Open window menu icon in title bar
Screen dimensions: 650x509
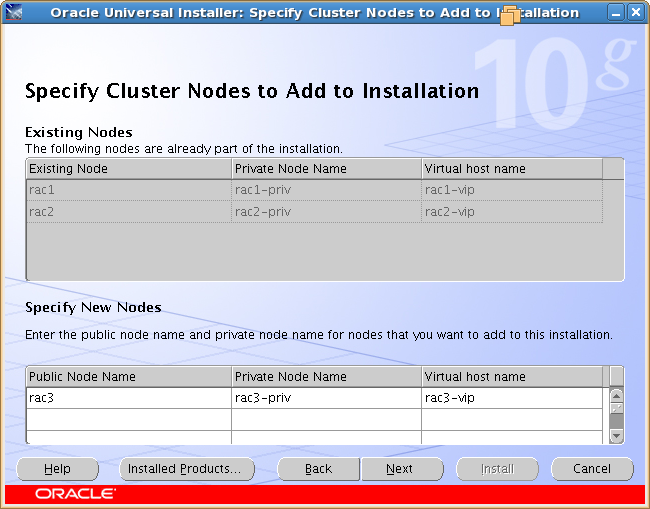point(13,12)
